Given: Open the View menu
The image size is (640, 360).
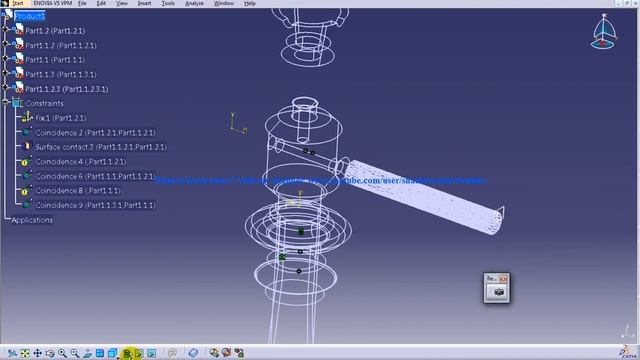Looking at the screenshot, I should pos(122,3).
